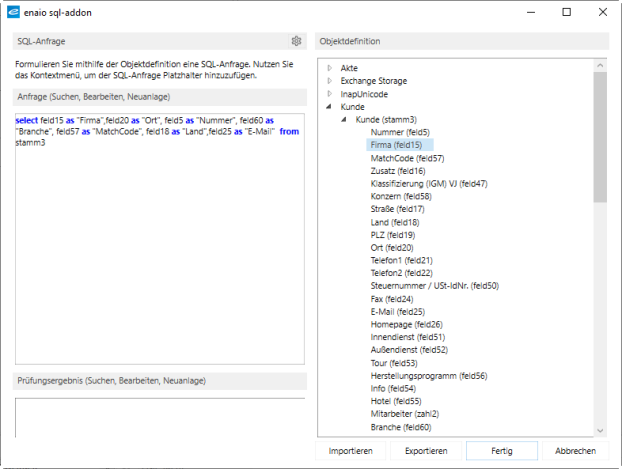Expand the Akte tree node
The height and width of the screenshot is (469, 622).
click(x=329, y=68)
